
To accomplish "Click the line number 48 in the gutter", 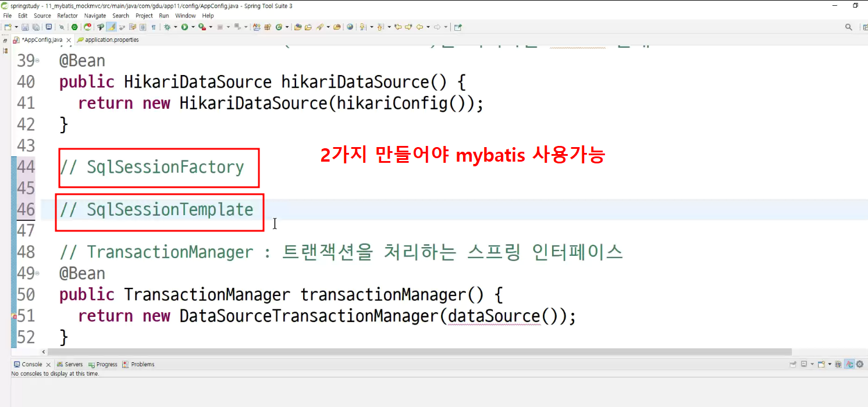I will pyautogui.click(x=26, y=252).
